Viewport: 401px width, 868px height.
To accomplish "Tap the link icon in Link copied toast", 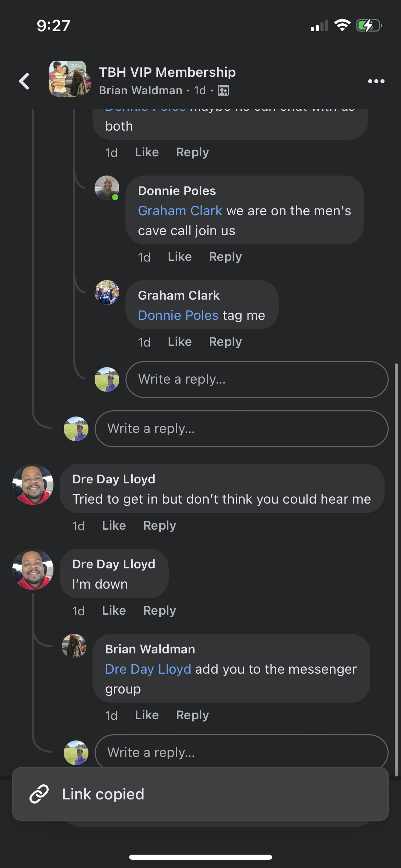I will [39, 794].
